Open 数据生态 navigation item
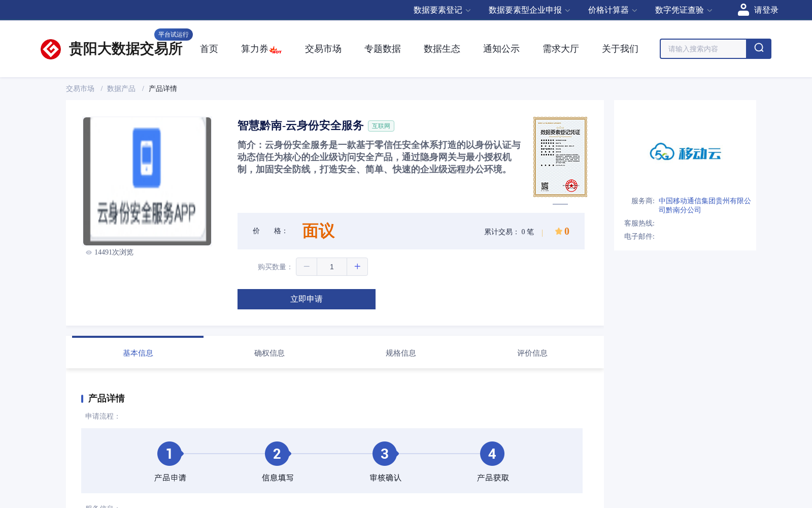The width and height of the screenshot is (812, 508). (442, 49)
